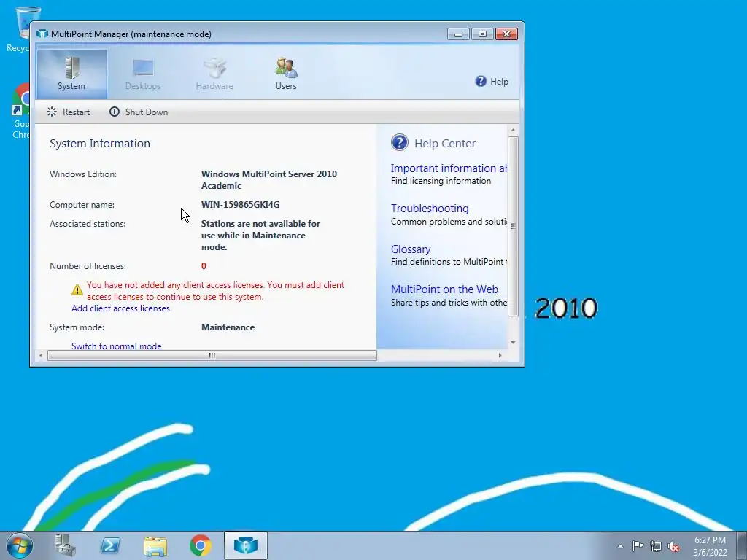
Task: Open the Users tab
Action: tap(286, 74)
